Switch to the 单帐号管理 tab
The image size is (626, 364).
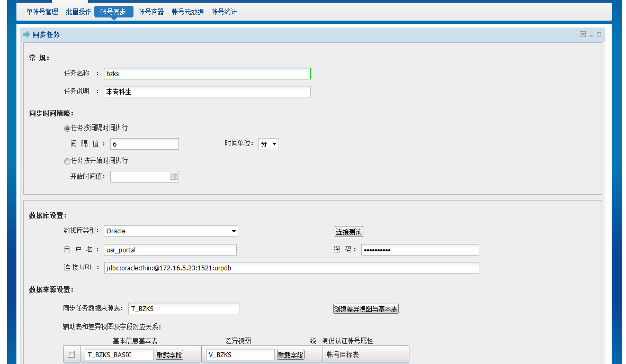(x=42, y=12)
